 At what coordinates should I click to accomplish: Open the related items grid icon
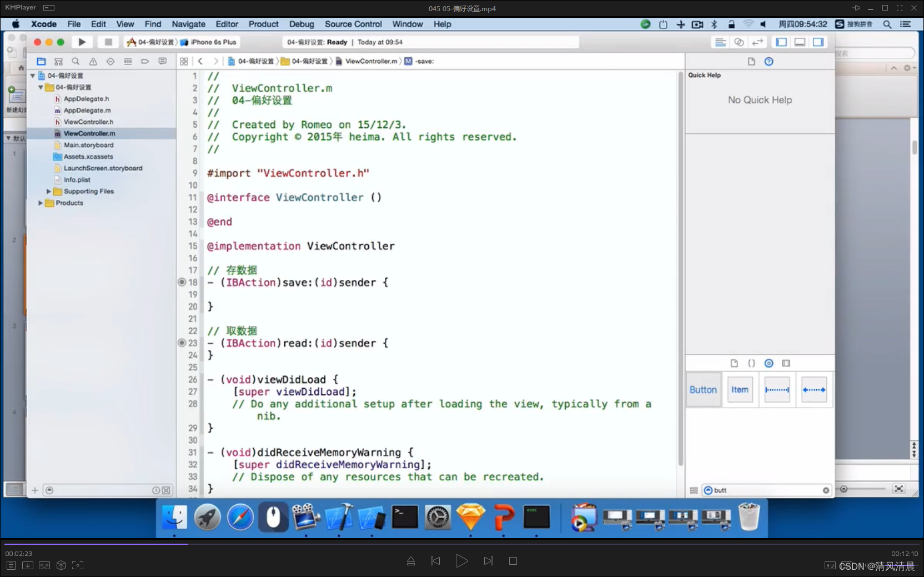coord(184,62)
